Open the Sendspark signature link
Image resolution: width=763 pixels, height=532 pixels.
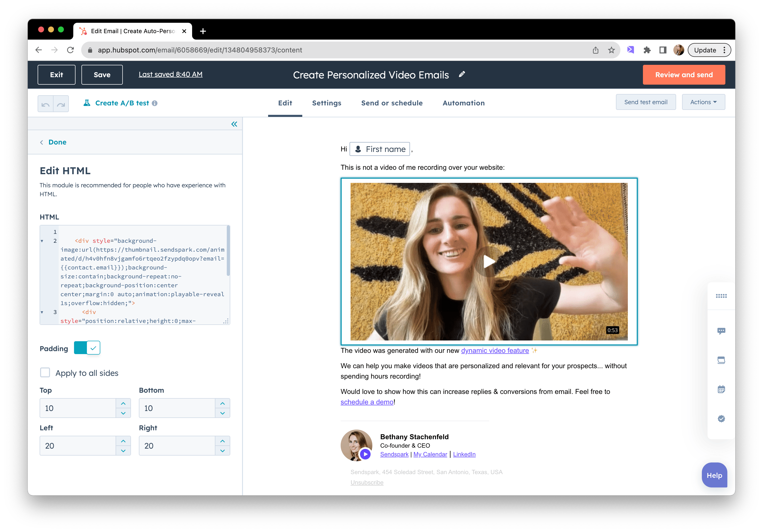pyautogui.click(x=394, y=454)
